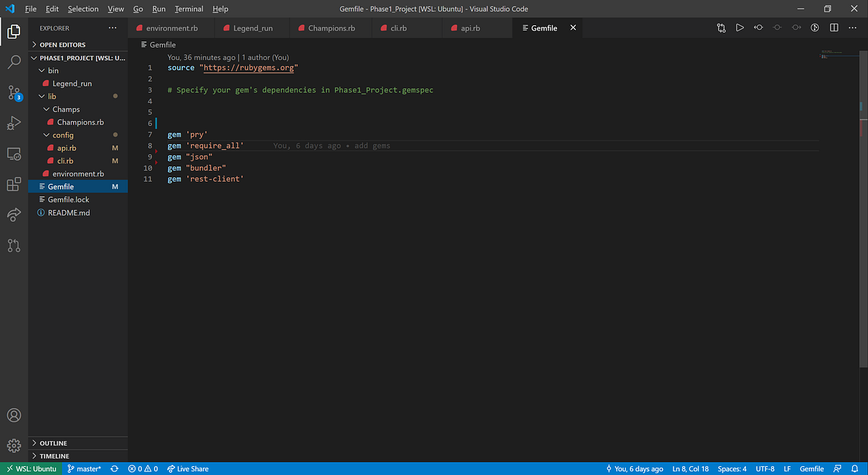Viewport: 868px width, 475px height.
Task: Select Gemfile.lock in the Explorer
Action: (x=70, y=199)
